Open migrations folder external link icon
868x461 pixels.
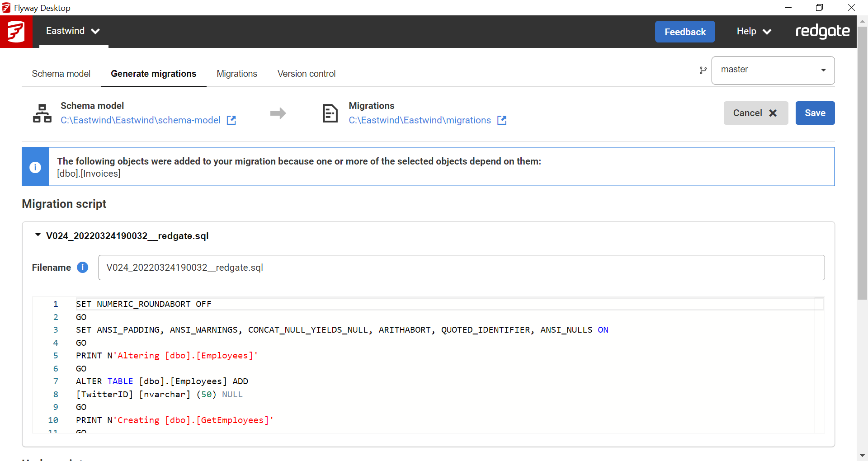tap(501, 120)
